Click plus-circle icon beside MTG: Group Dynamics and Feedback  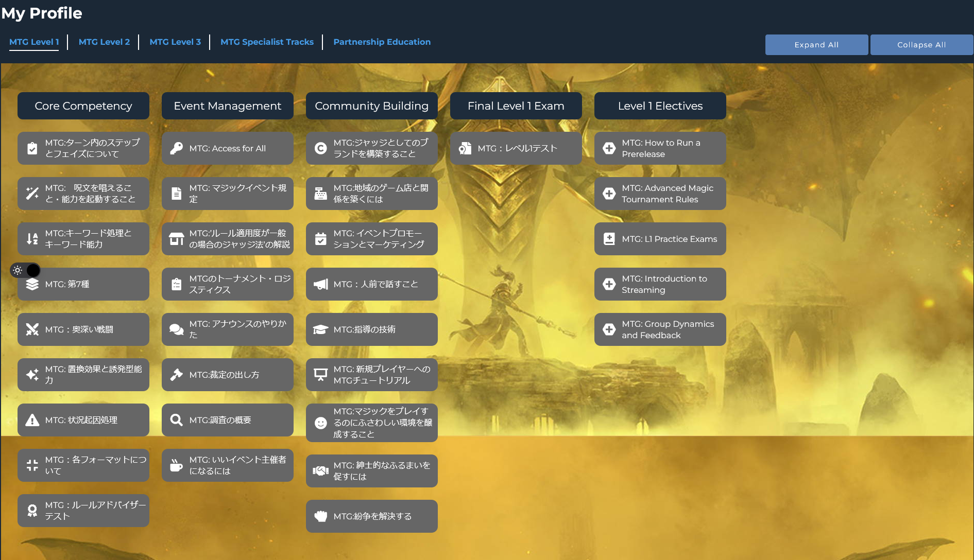[x=609, y=329]
